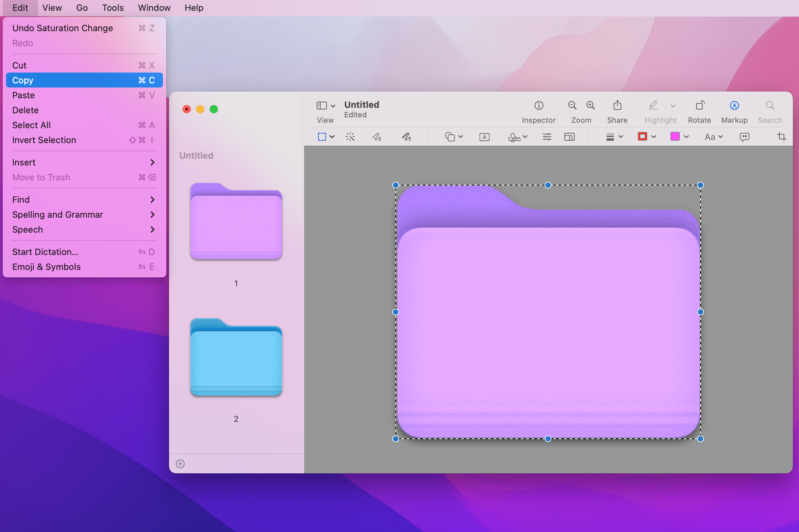Image resolution: width=799 pixels, height=532 pixels.
Task: Expand the text size dropdown
Action: pos(713,138)
